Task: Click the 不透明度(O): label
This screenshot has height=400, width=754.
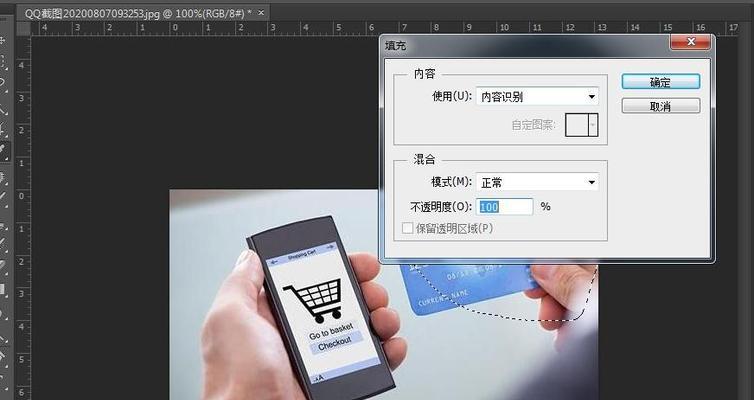Action: pyautogui.click(x=440, y=207)
